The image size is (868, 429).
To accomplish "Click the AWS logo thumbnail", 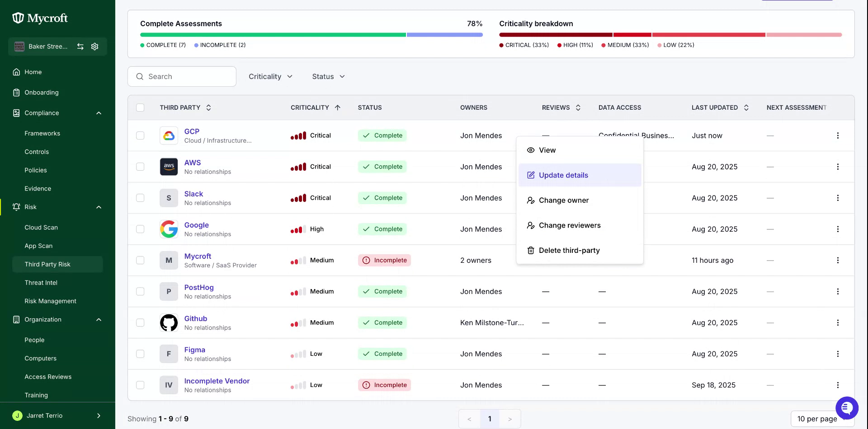I will (x=169, y=167).
